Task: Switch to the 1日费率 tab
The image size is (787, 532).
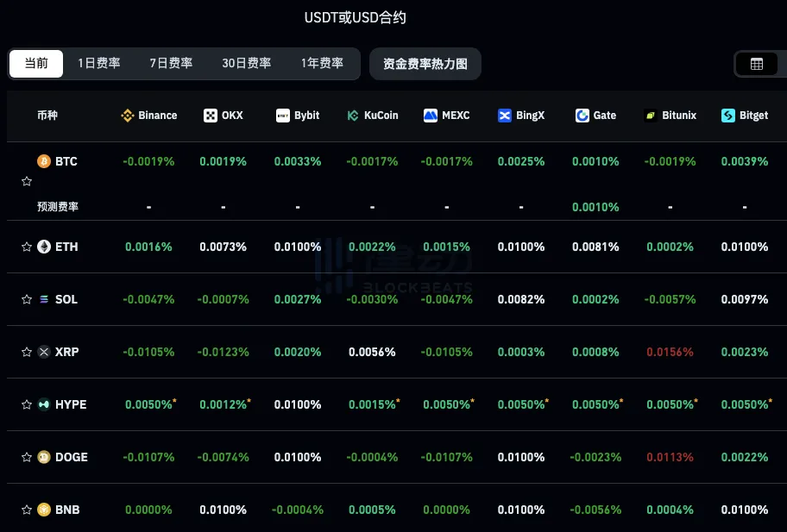Action: point(99,63)
